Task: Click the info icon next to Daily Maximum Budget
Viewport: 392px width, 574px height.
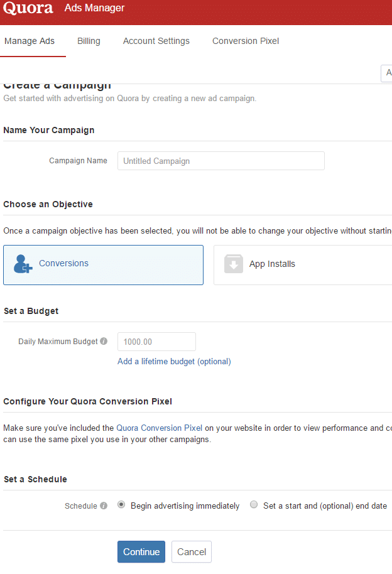Action: (x=103, y=341)
